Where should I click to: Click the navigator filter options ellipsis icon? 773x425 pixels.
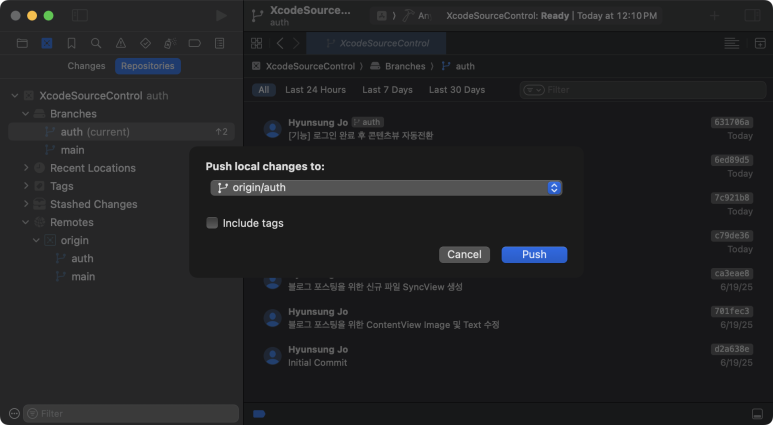pyautogui.click(x=14, y=413)
